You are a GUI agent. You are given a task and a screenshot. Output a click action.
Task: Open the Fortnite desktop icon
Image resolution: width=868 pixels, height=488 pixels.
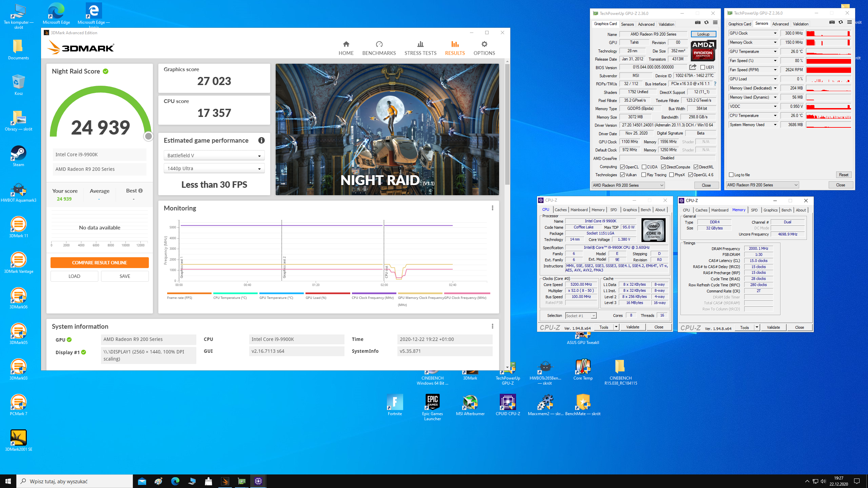395,405
